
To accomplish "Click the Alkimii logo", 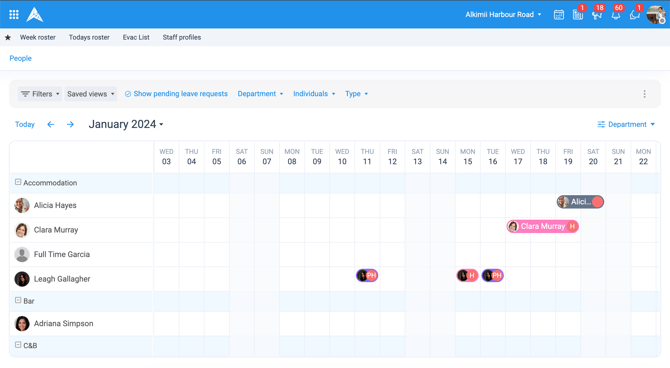I will click(35, 15).
